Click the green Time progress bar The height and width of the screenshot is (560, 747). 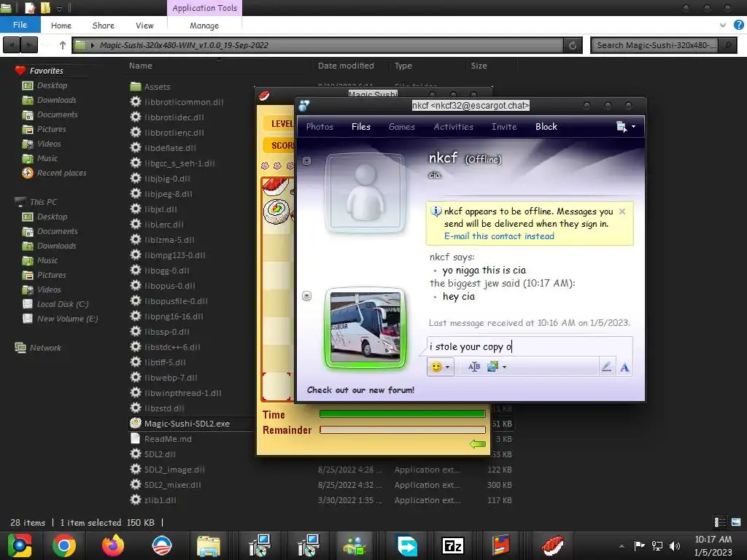point(403,414)
